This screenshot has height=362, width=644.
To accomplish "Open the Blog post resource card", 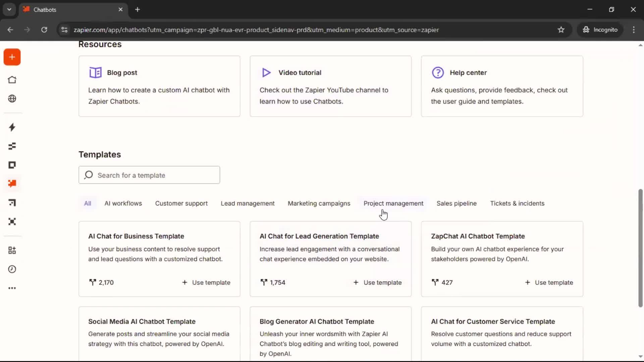I will (159, 86).
